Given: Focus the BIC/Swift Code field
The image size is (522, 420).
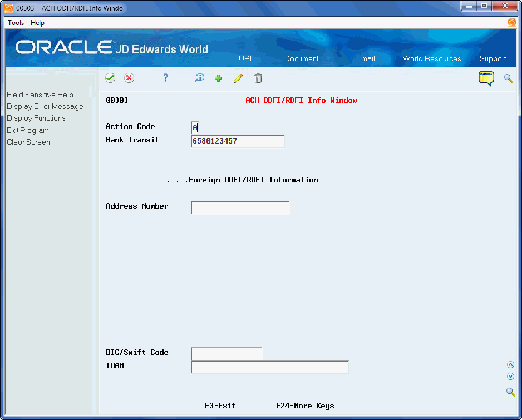Looking at the screenshot, I should coord(226,353).
